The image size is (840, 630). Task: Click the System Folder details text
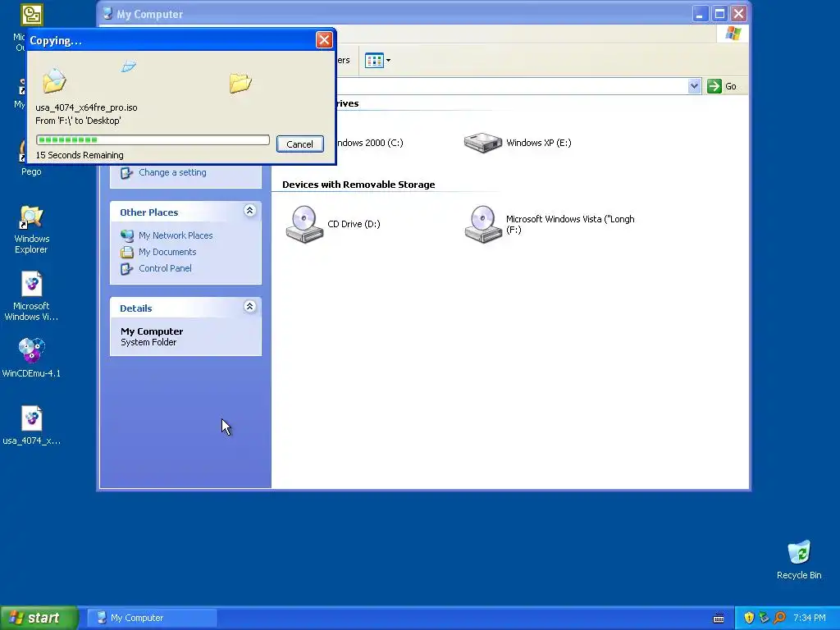click(x=148, y=342)
